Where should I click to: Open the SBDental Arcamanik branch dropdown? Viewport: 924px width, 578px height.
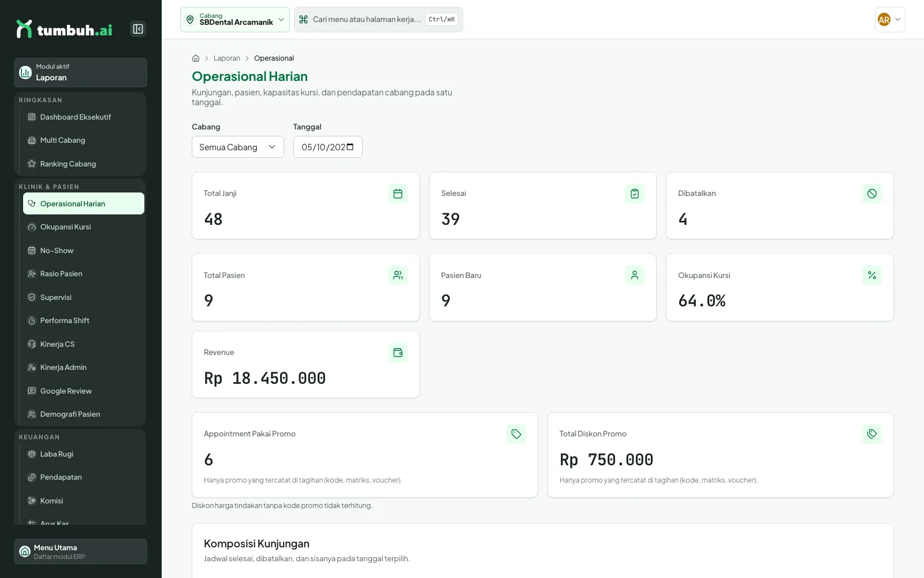pos(235,20)
